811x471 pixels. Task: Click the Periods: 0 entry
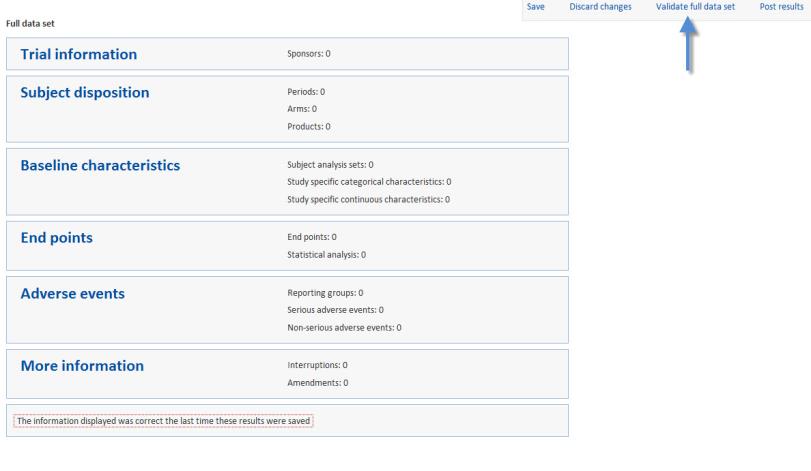306,92
